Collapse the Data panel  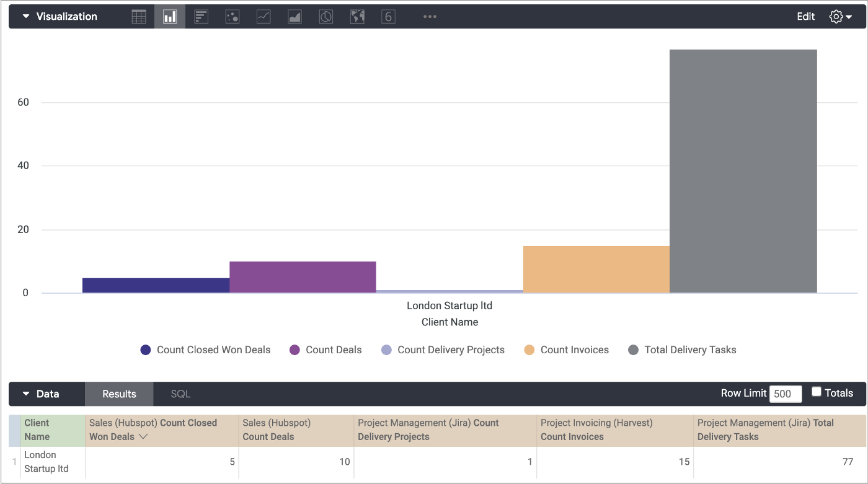pos(26,394)
